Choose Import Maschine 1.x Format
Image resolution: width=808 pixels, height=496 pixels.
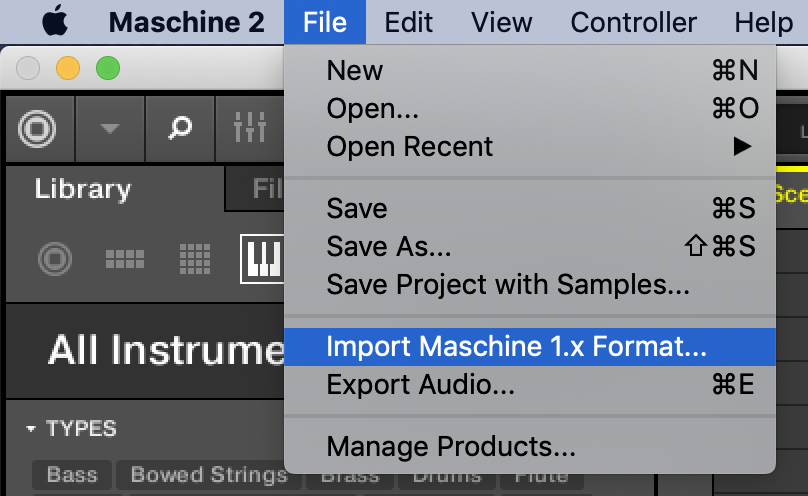pos(516,347)
